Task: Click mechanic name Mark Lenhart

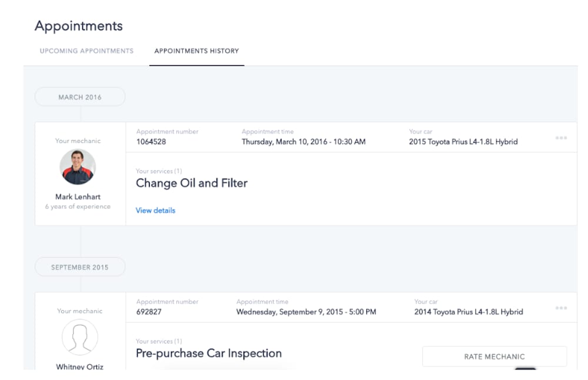Action: click(78, 196)
